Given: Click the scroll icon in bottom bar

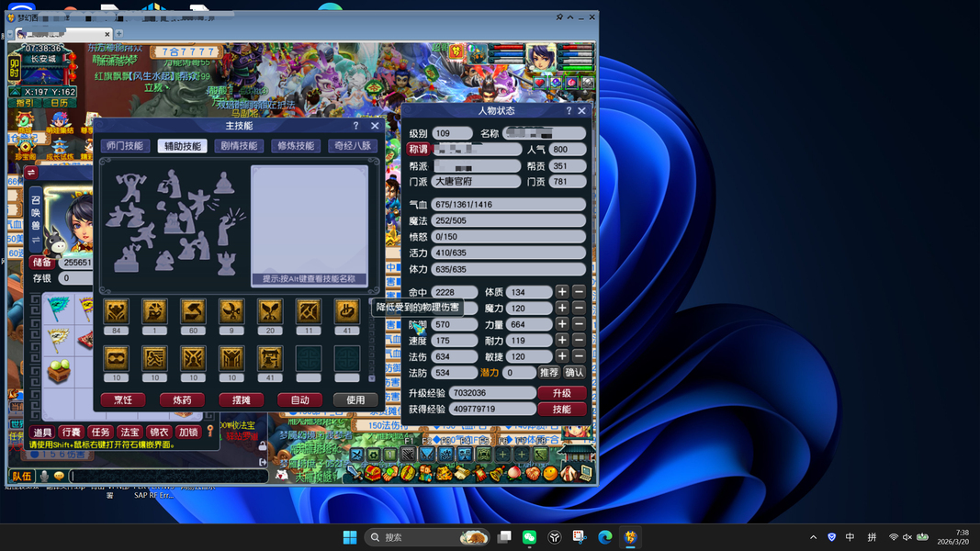Looking at the screenshot, I should 462,473.
